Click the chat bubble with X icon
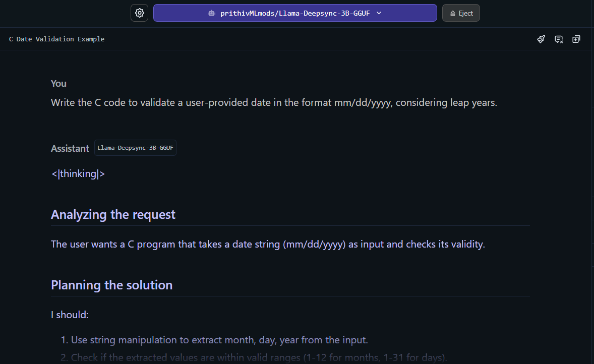 pyautogui.click(x=559, y=39)
